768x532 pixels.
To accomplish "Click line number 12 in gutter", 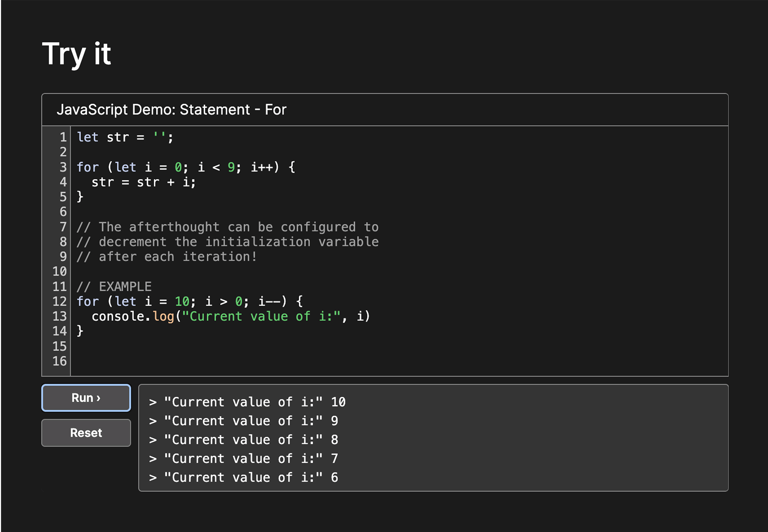I will click(60, 302).
